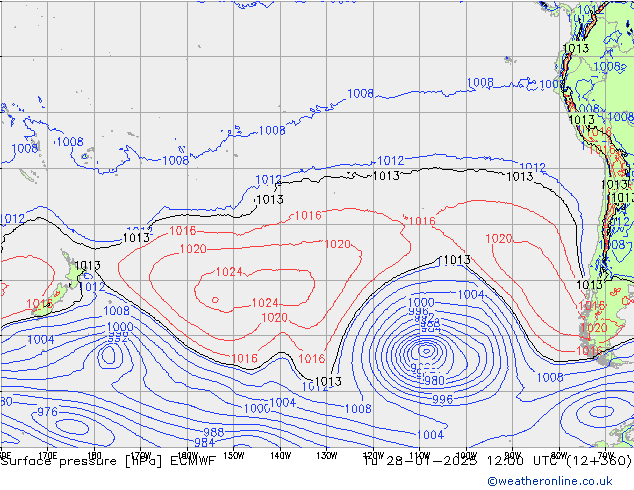Click the red 1020 label right of center
Screen dimensions: 634x490
pos(498,239)
